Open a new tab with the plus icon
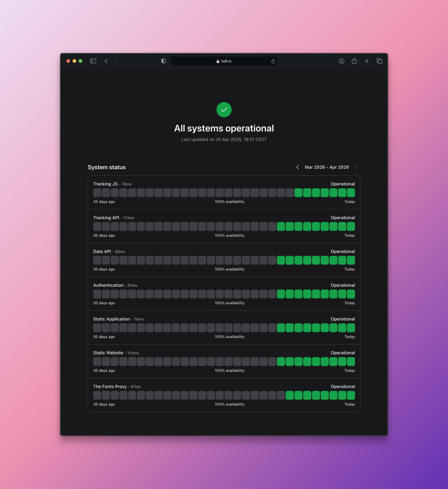Image resolution: width=448 pixels, height=489 pixels. point(367,61)
